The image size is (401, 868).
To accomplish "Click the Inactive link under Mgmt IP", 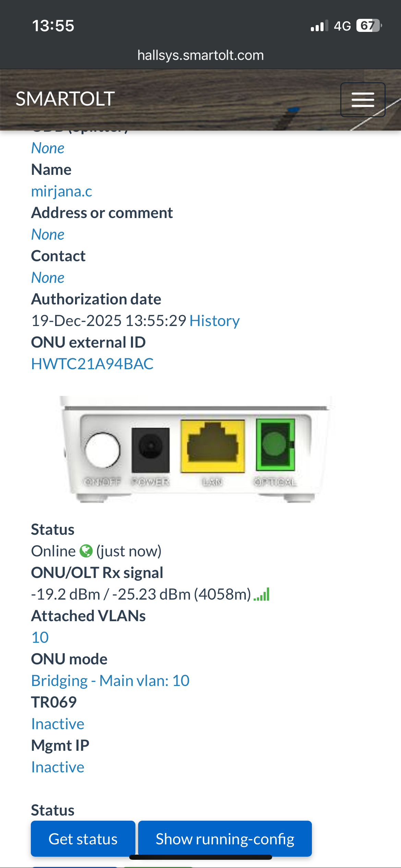I will coord(58,767).
